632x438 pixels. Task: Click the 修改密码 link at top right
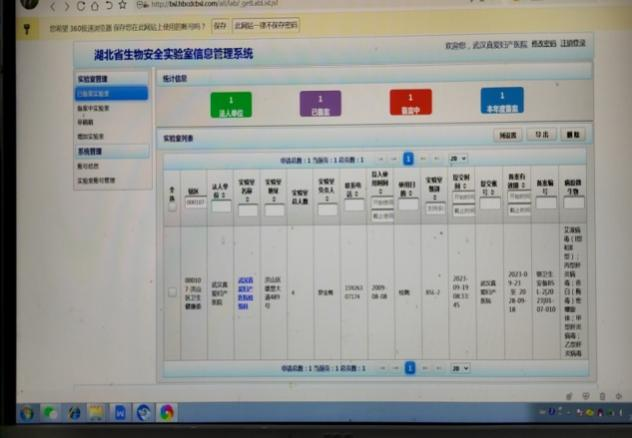pyautogui.click(x=542, y=44)
